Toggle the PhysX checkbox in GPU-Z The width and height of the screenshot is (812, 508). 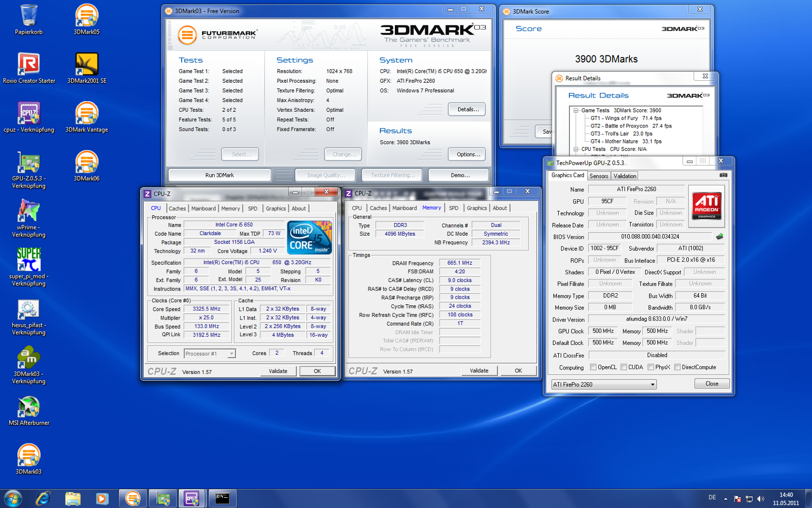pos(651,367)
